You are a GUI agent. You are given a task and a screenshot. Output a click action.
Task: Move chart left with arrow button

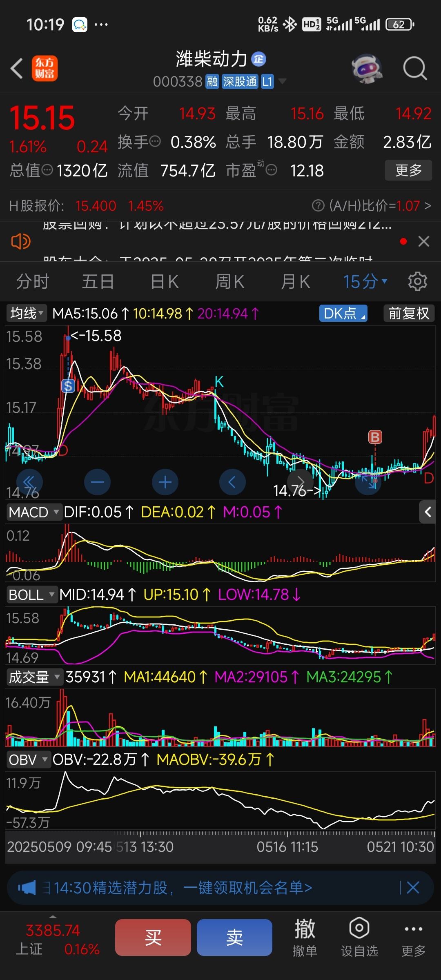(232, 482)
